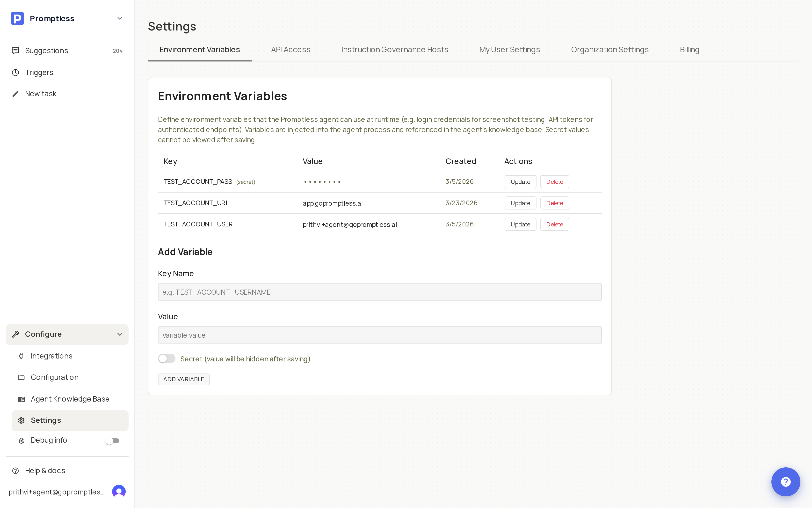Open the Promptless workspace dropdown chevron
The image size is (812, 508).
[120, 18]
